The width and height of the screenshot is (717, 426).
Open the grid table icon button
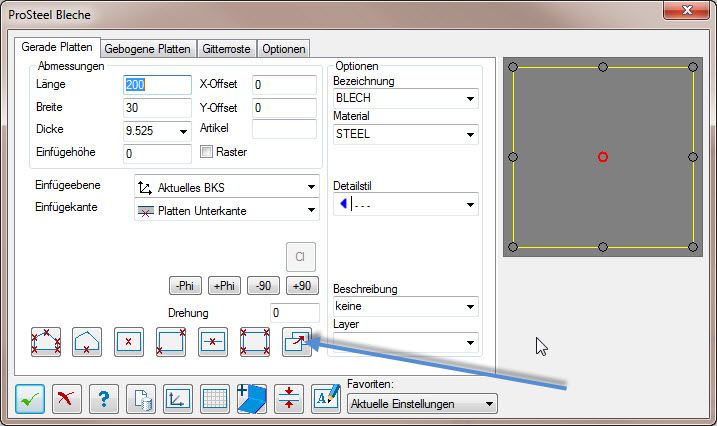pyautogui.click(x=215, y=399)
